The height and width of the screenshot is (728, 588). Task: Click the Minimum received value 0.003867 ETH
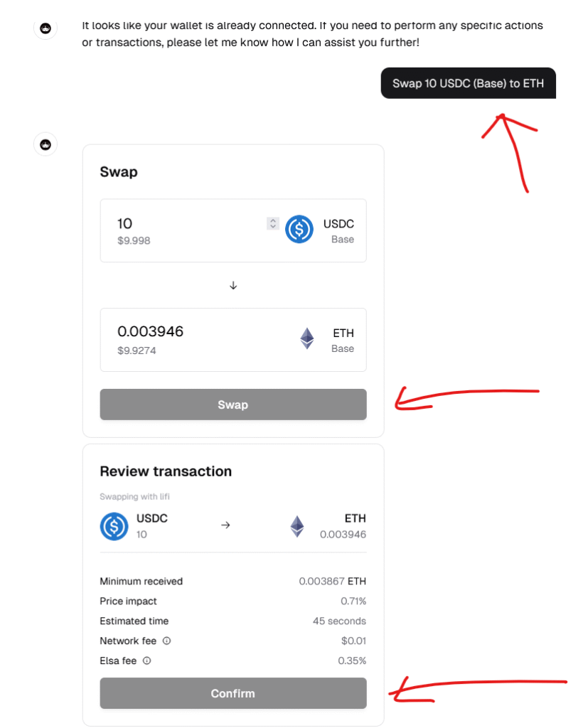pyautogui.click(x=332, y=582)
